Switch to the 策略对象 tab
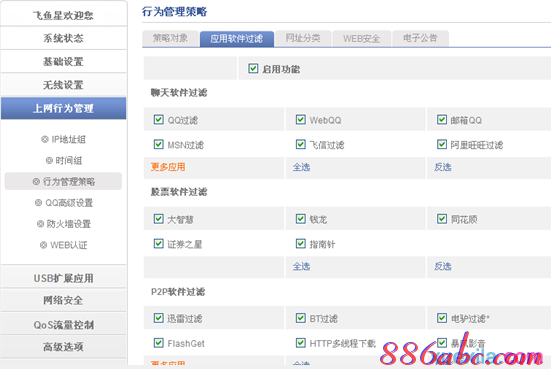 click(x=170, y=38)
